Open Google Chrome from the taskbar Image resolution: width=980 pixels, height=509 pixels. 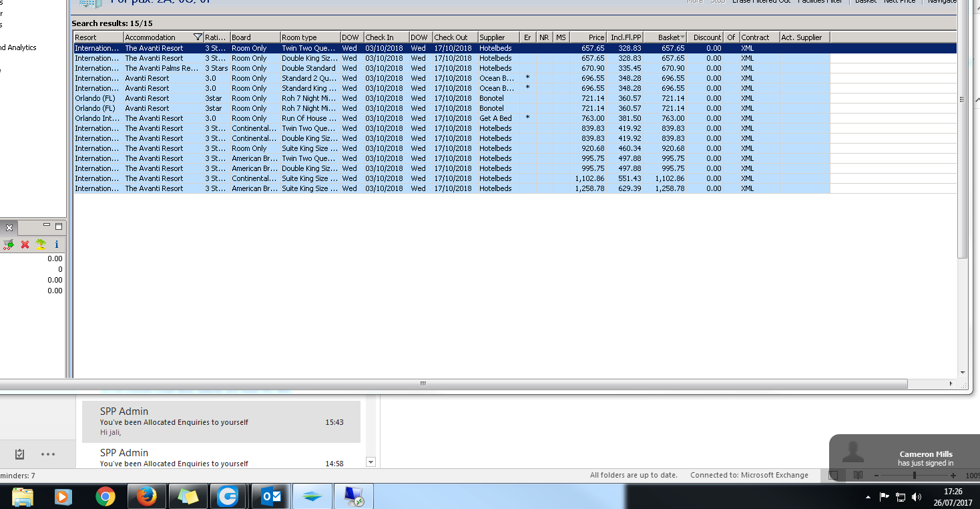(x=105, y=496)
